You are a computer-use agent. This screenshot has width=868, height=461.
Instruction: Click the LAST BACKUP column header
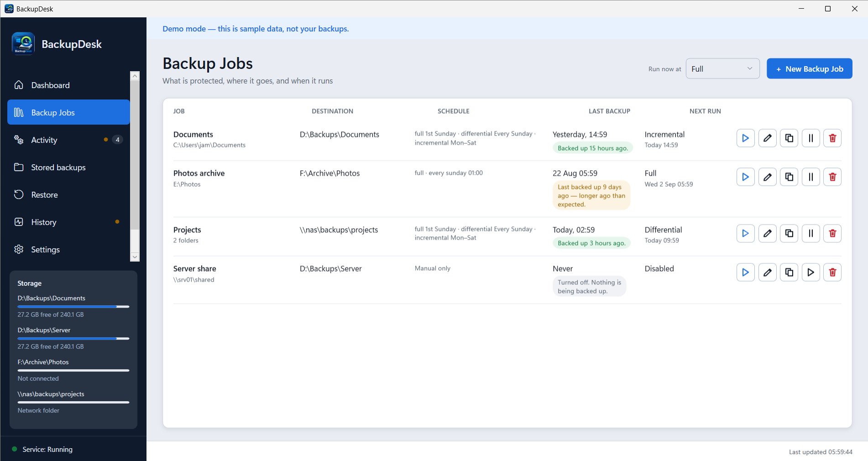tap(609, 111)
